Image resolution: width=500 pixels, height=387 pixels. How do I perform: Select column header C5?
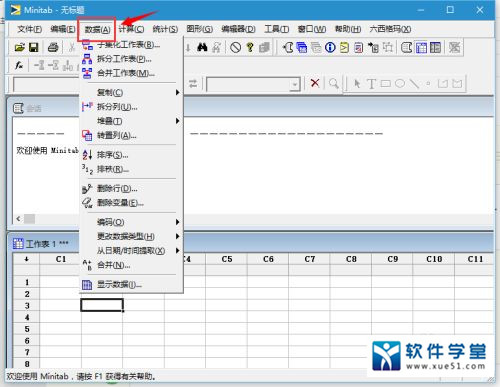click(x=227, y=259)
